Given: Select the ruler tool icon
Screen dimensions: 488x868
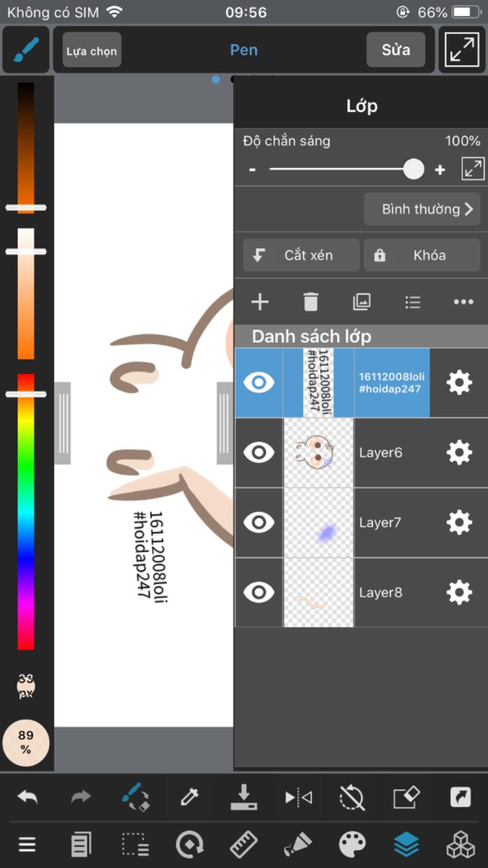Looking at the screenshot, I should (244, 845).
